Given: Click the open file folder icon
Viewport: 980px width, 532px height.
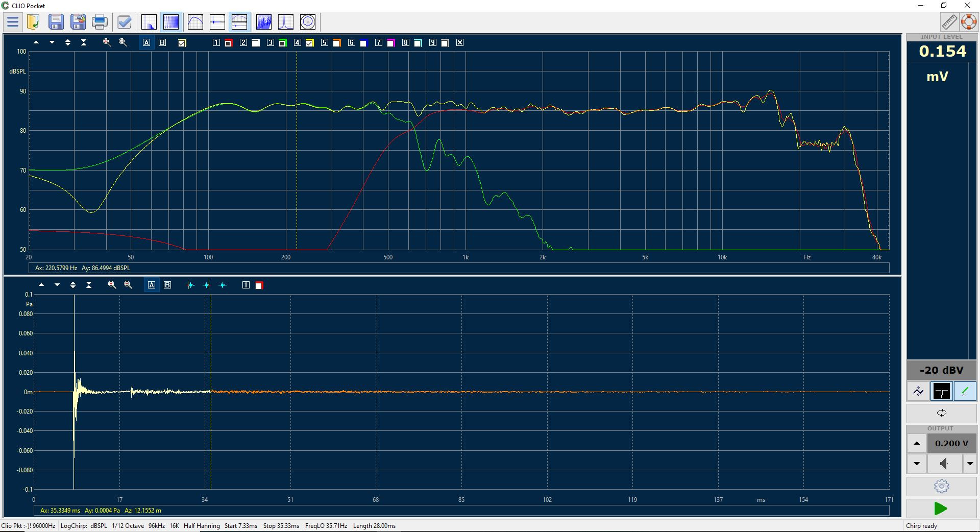Looking at the screenshot, I should point(33,22).
